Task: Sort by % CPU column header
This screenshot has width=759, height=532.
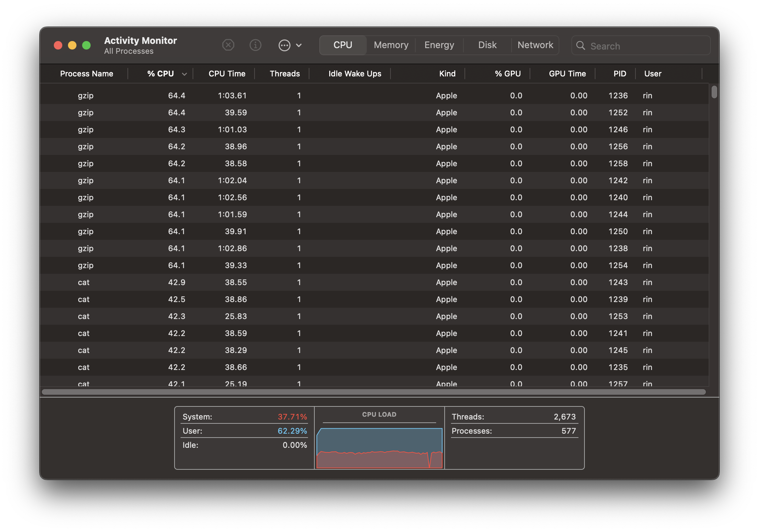Action: [x=160, y=74]
